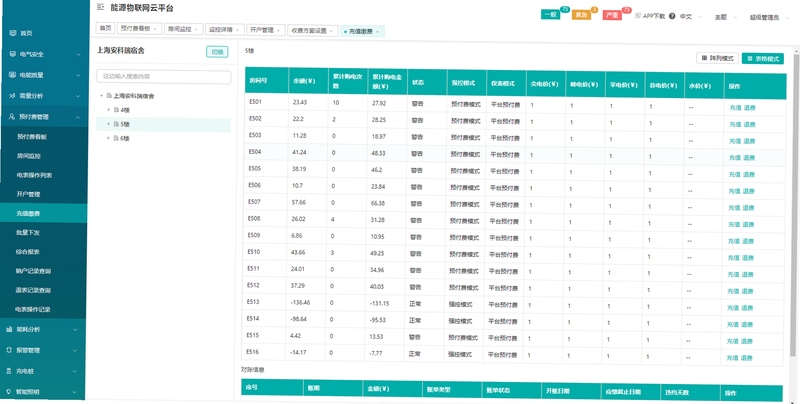Expand the 5楼 tree node arrow
800x404 pixels.
(x=108, y=124)
